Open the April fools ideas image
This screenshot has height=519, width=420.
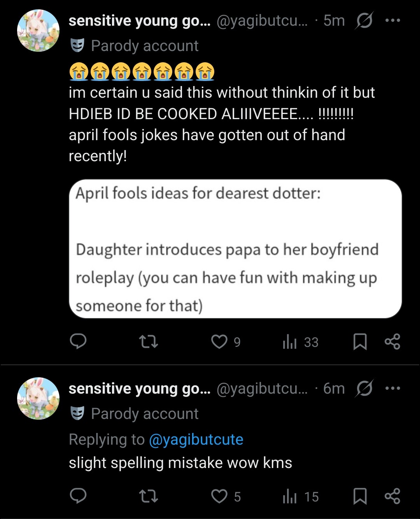[235, 249]
